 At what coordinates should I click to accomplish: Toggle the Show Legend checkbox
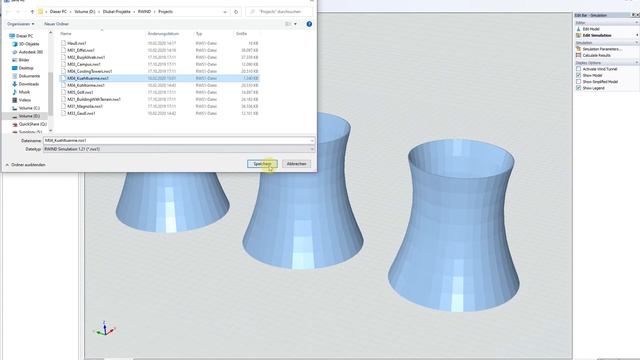click(x=578, y=88)
